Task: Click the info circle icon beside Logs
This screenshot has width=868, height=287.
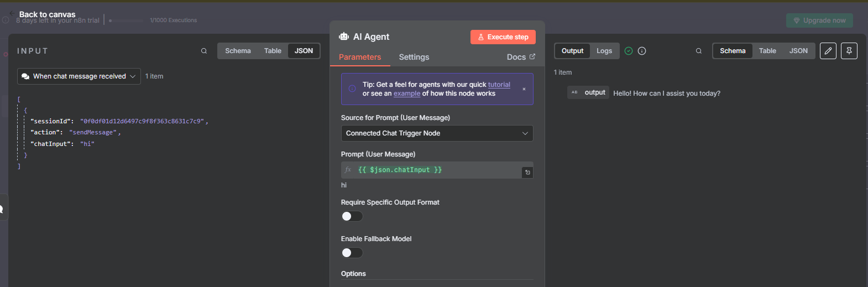Action: pyautogui.click(x=642, y=51)
